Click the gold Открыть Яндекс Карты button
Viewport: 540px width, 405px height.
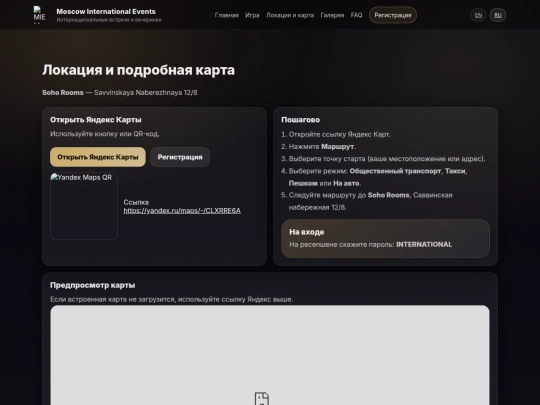[98, 157]
